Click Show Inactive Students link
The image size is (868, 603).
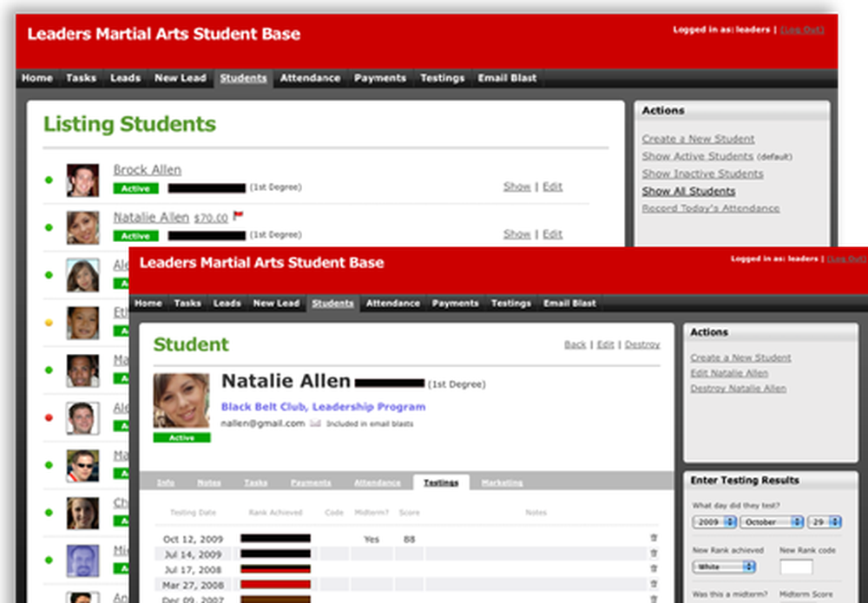pyautogui.click(x=702, y=174)
